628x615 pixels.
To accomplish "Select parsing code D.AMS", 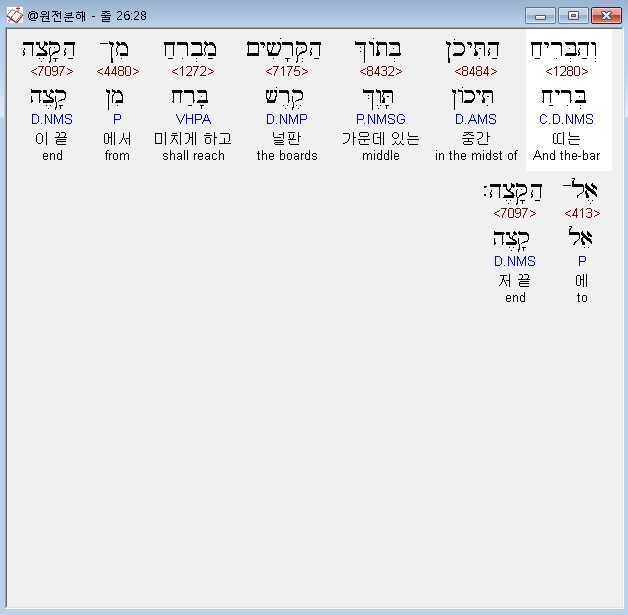I will click(476, 119).
